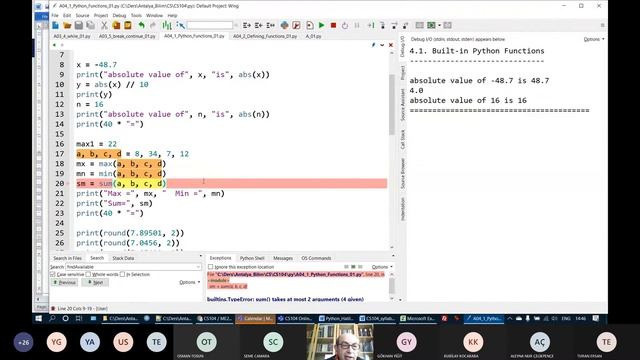Viewport: 640px width, 360px height.
Task: Click the Python environment configuration icon
Action: [x=284, y=25]
